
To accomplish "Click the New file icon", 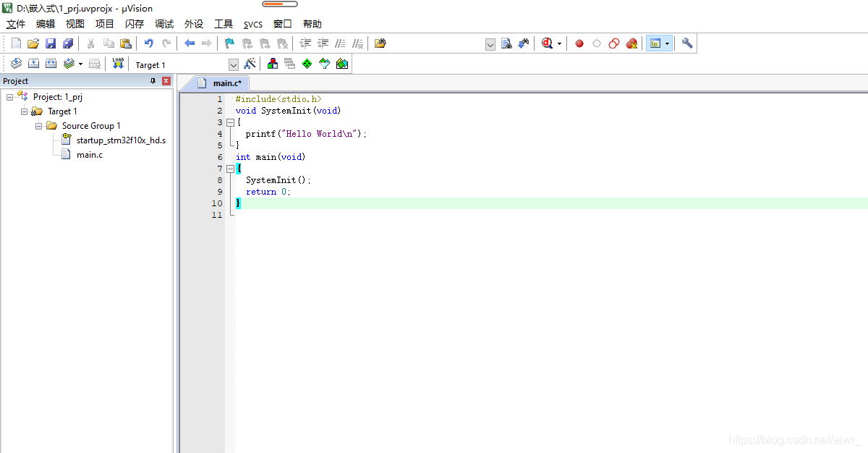I will 16,43.
